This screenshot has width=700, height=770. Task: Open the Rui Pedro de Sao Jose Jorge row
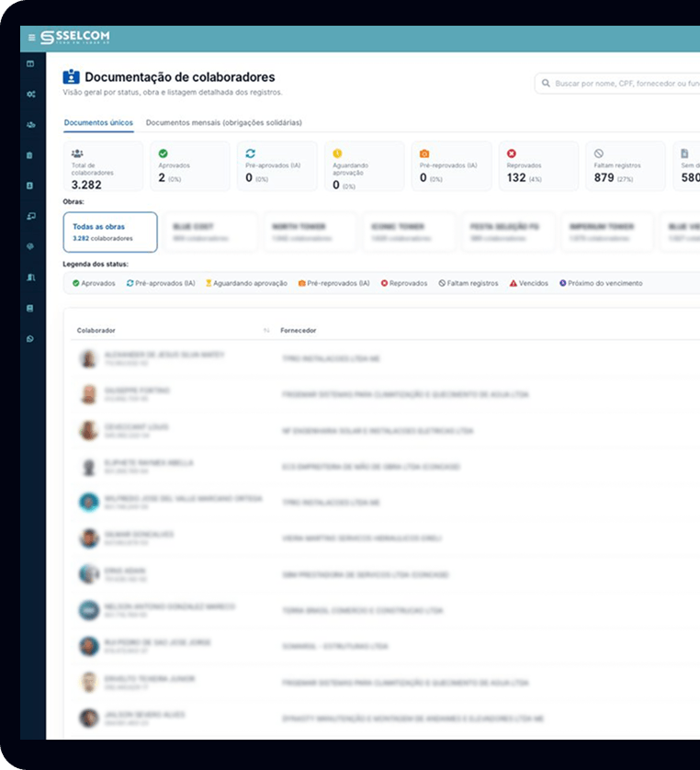point(385,646)
